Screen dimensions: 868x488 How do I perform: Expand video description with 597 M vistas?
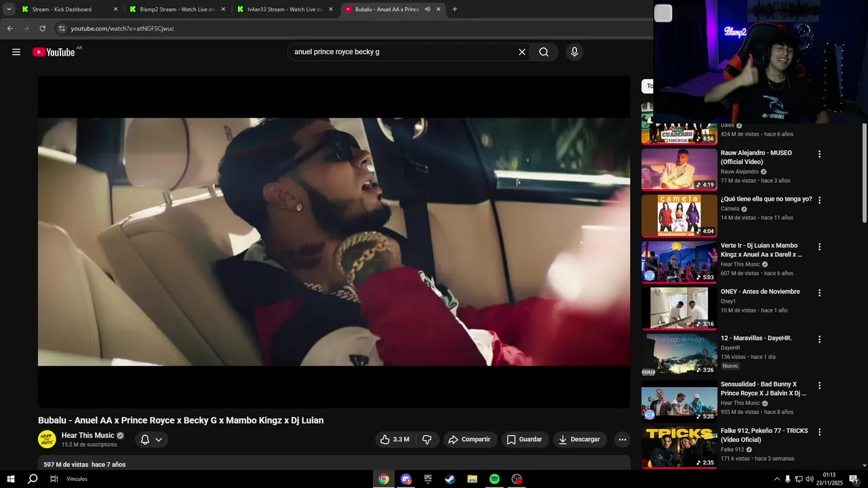(x=334, y=464)
